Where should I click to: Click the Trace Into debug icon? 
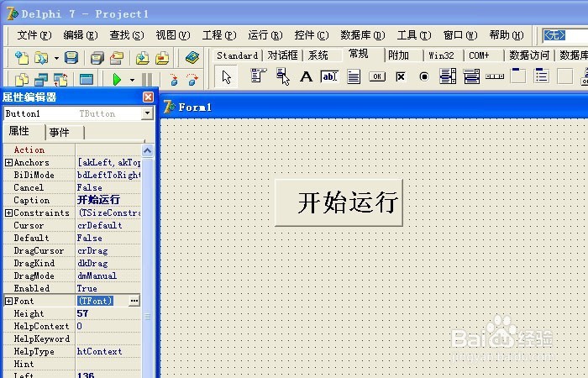point(174,80)
